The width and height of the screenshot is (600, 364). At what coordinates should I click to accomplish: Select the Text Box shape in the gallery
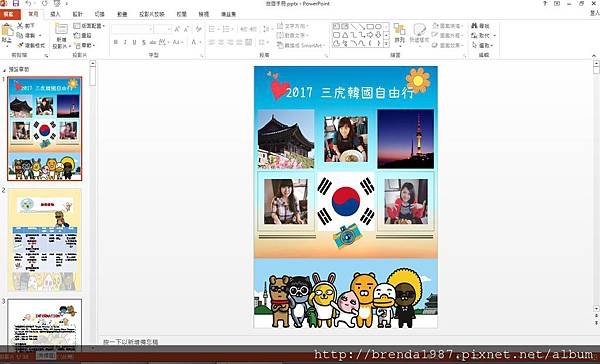click(336, 26)
